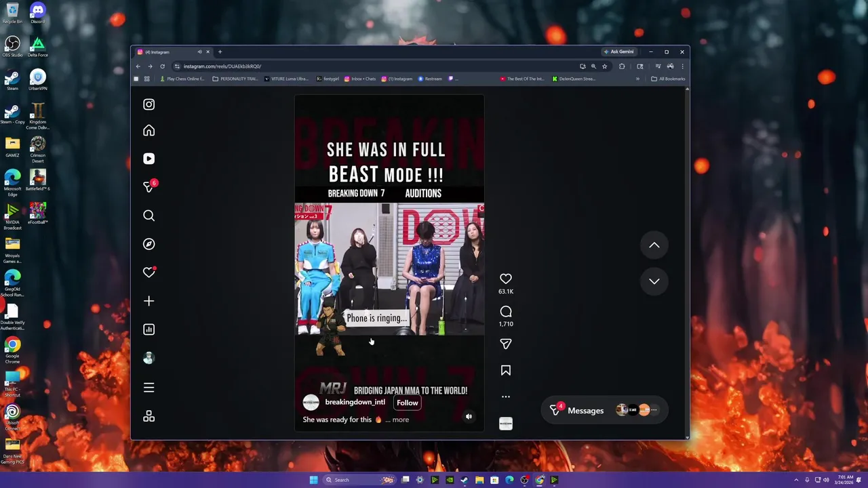
Task: Open Chrome extensions puzzle icon
Action: (622, 66)
